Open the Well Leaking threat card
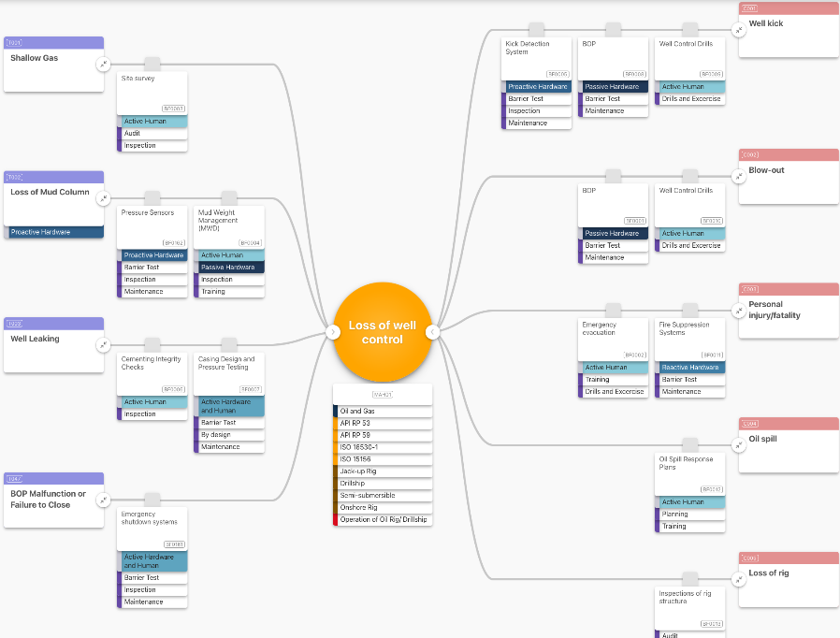840x638 pixels. click(53, 345)
